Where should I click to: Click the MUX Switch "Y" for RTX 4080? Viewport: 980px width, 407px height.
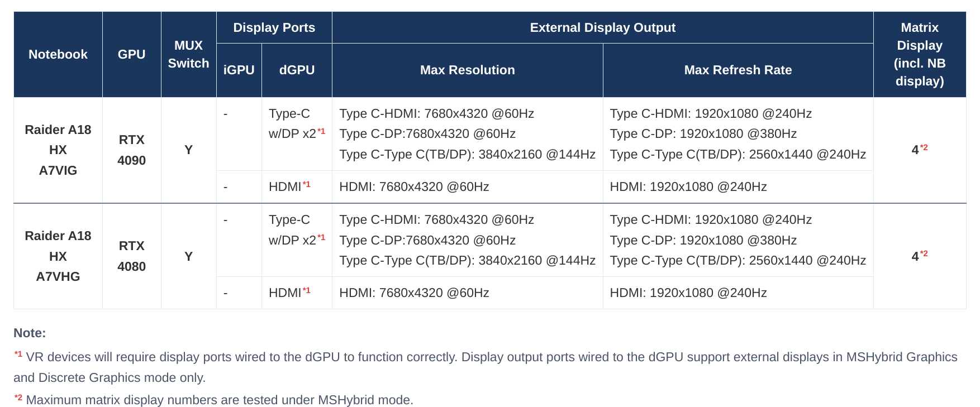189,256
